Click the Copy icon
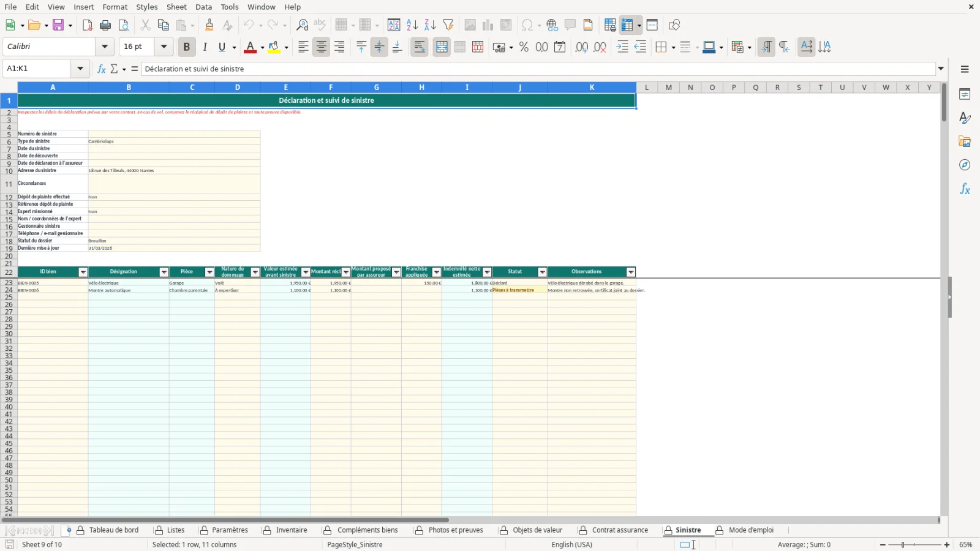 pyautogui.click(x=163, y=25)
